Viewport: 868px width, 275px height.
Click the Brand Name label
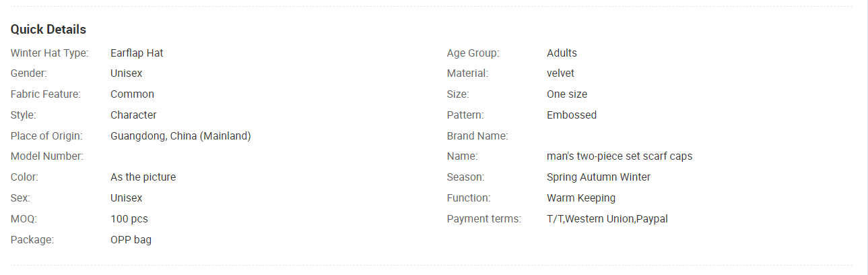(477, 136)
